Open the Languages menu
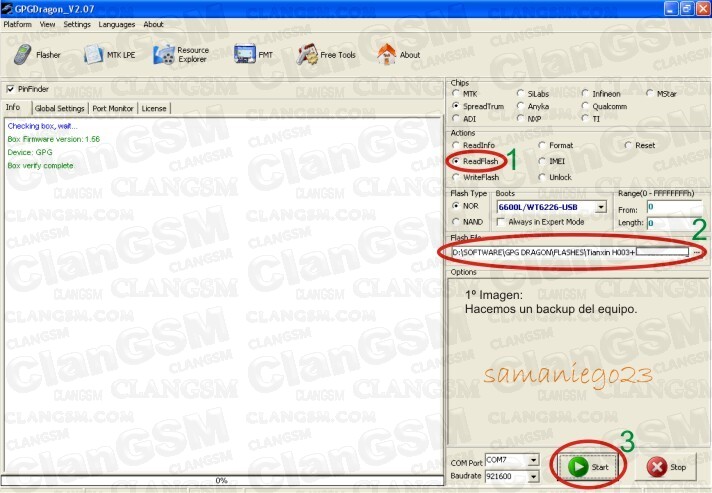The height and width of the screenshot is (493, 712). click(117, 25)
